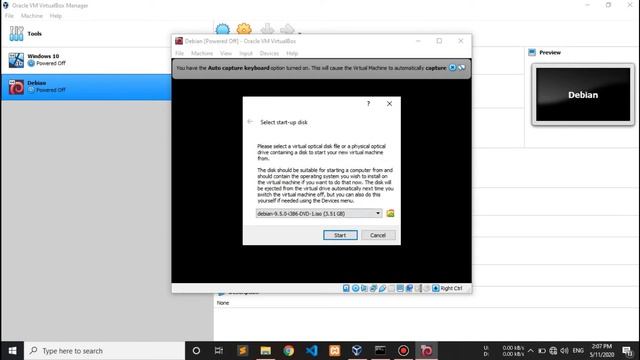Open XAMPP orange icon on taskbar
Viewport: 640px width, 360px height.
coord(334,351)
